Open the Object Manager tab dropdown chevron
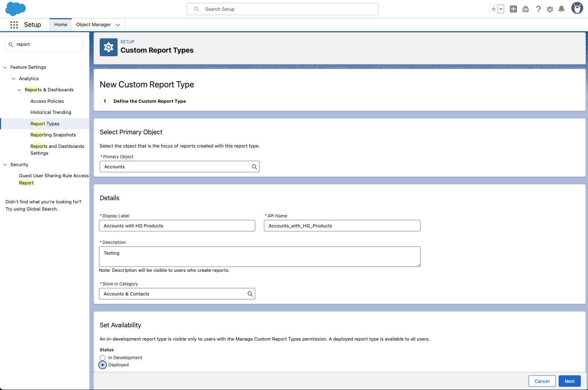This screenshot has width=588, height=390. point(118,25)
